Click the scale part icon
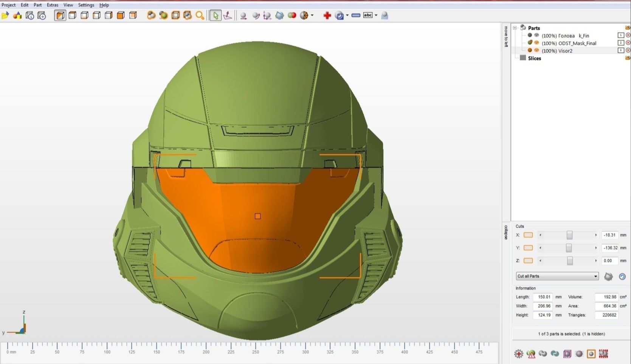Screen dimensions: 631x364 pos(267,15)
